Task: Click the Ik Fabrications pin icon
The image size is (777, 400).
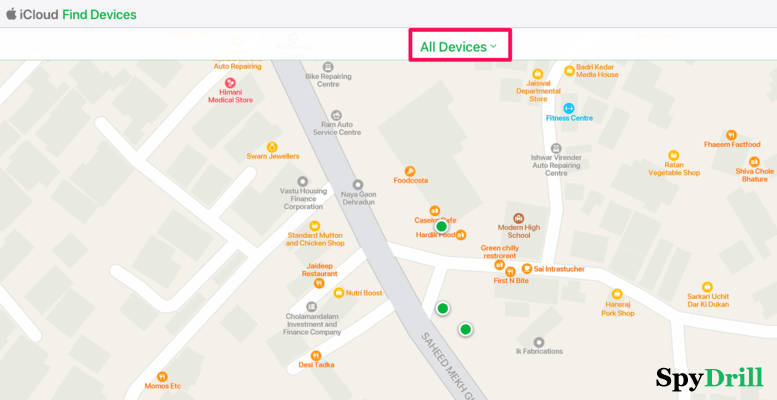Action: [x=539, y=342]
